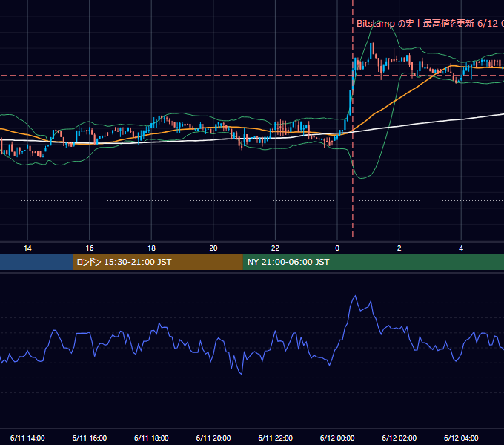This screenshot has width=504, height=445.
Task: Click the hour label 20 on the chart axis
Action: pyautogui.click(x=213, y=248)
